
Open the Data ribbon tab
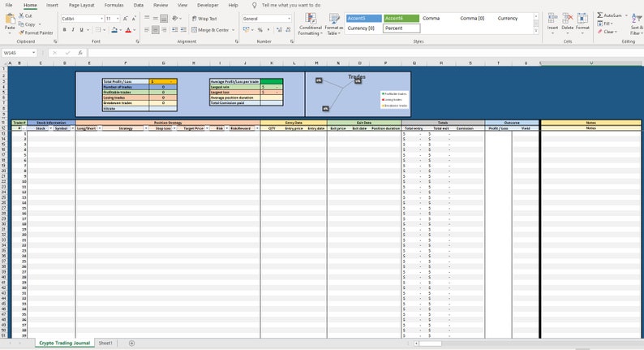139,6
